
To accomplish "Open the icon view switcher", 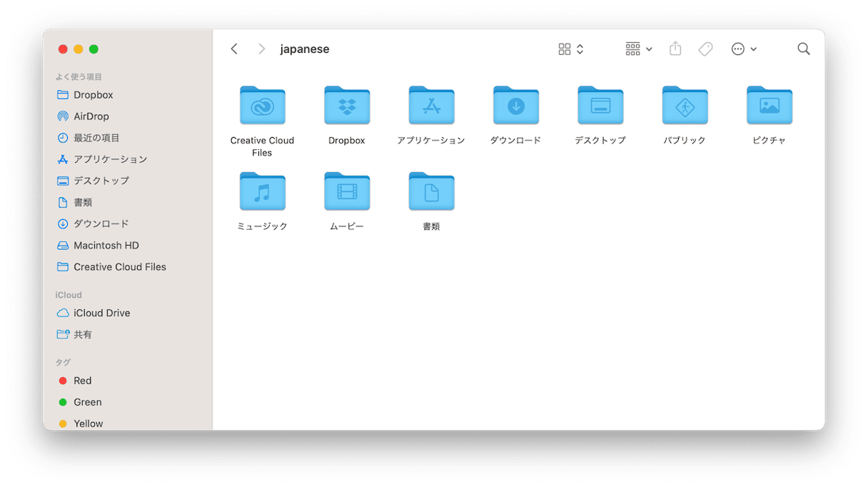I will click(x=571, y=49).
